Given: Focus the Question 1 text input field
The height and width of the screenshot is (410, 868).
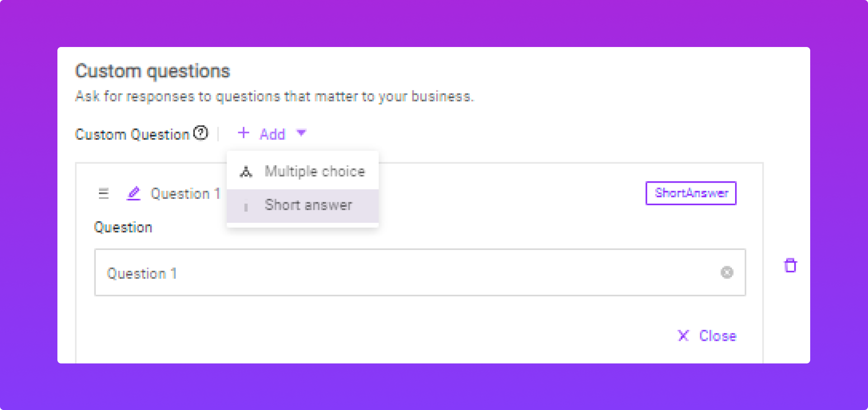Looking at the screenshot, I should click(x=407, y=273).
